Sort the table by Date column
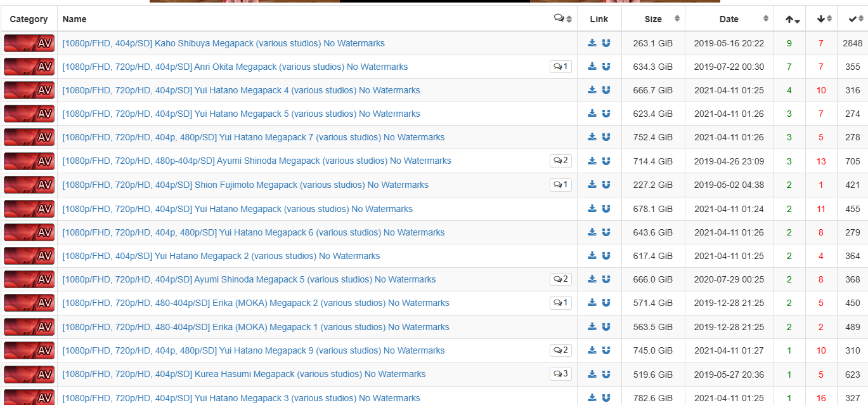 [729, 19]
